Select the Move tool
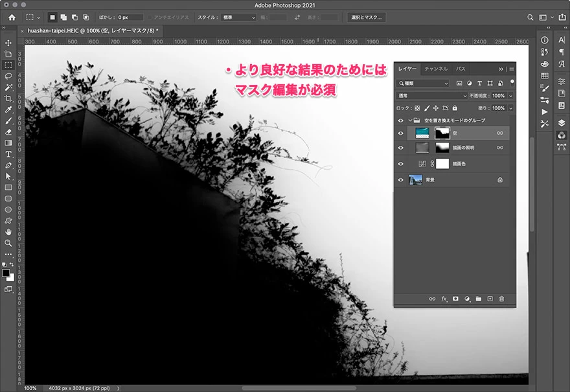The height and width of the screenshot is (392, 570). [8, 43]
